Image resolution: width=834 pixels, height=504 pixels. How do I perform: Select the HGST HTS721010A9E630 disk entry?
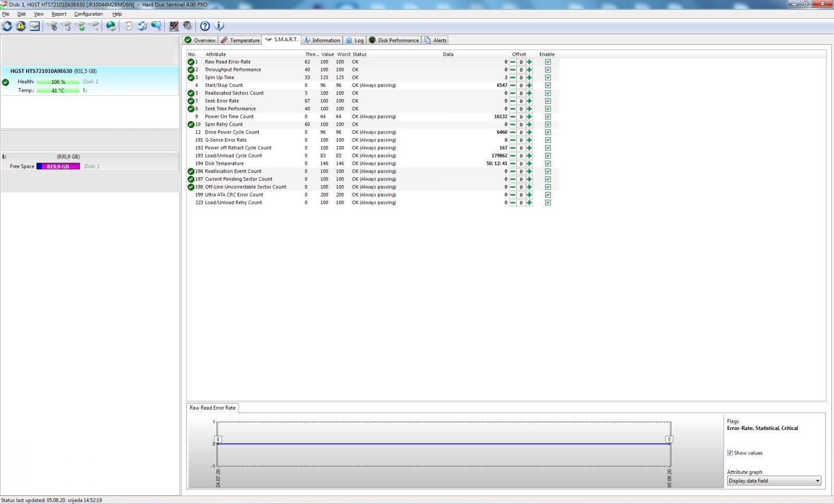(x=90, y=81)
